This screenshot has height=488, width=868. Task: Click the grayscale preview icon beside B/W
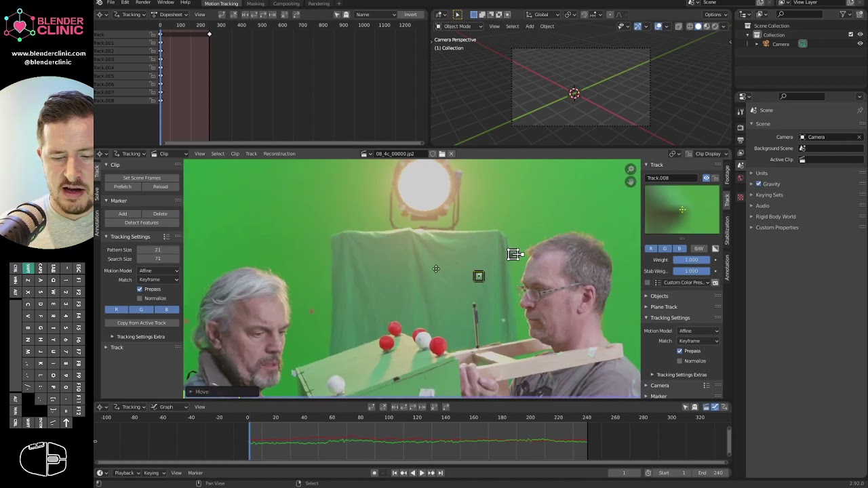[715, 249]
